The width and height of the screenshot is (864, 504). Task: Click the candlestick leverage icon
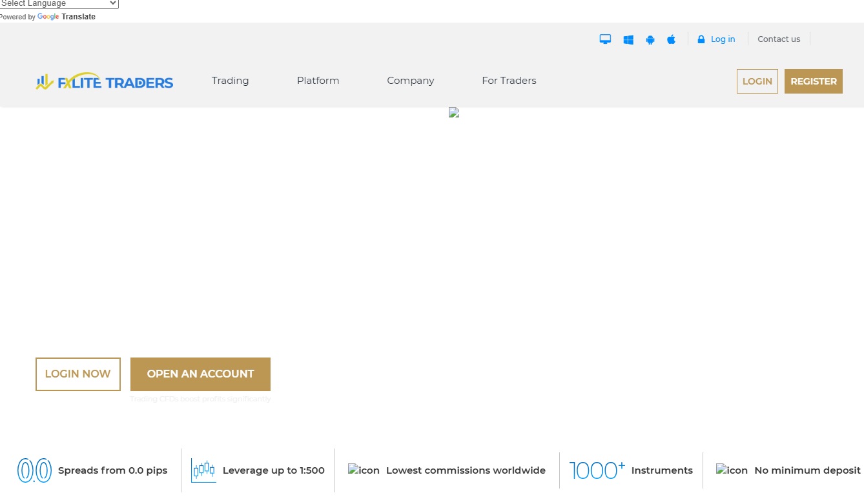tap(203, 470)
